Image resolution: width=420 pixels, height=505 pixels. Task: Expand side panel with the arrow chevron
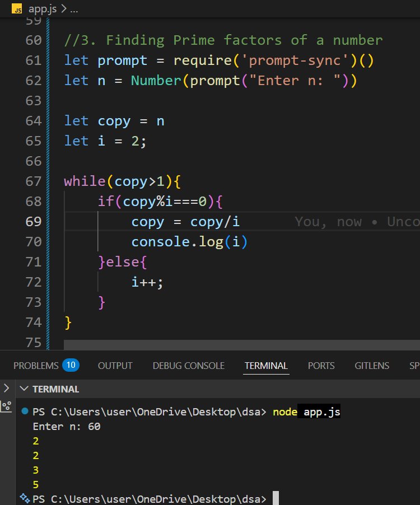click(x=7, y=388)
